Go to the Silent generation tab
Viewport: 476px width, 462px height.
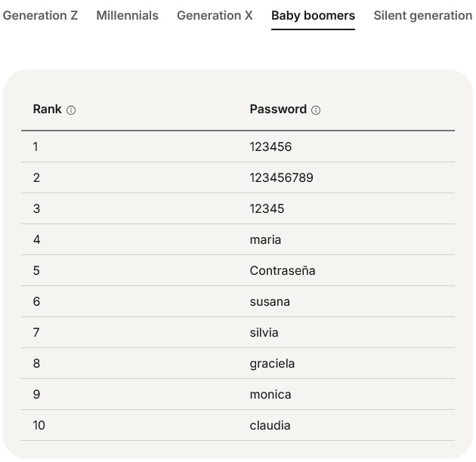(x=422, y=15)
